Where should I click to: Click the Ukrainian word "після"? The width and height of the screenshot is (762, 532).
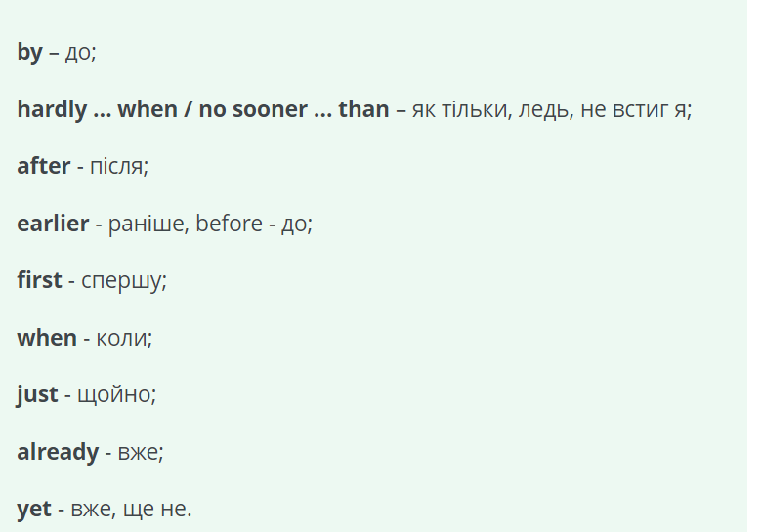(116, 167)
